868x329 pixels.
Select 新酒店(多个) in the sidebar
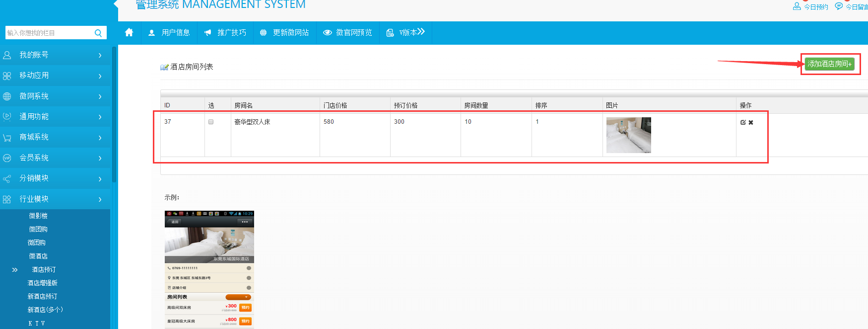click(45, 310)
